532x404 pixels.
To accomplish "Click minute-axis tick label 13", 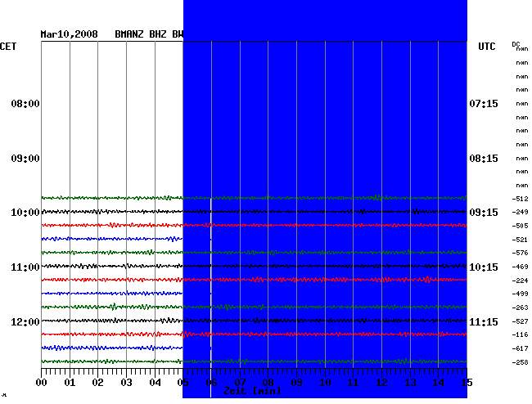I will pos(411,383).
